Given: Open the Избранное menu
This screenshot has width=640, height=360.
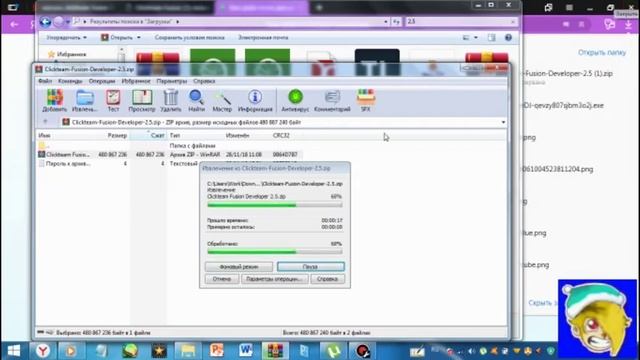Looking at the screenshot, I should click(x=136, y=81).
